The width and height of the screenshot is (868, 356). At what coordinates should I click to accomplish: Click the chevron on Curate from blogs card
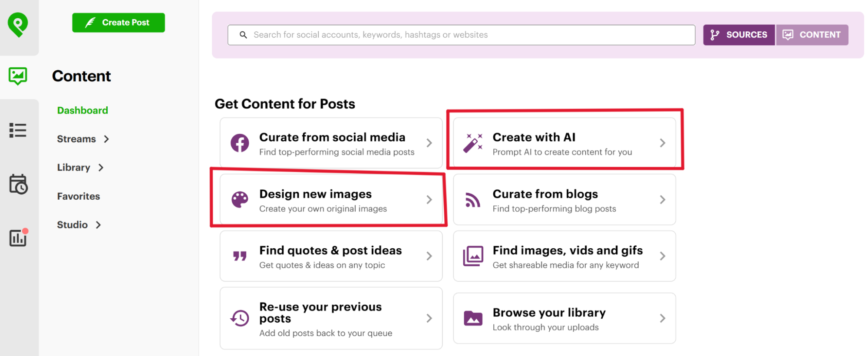(662, 200)
